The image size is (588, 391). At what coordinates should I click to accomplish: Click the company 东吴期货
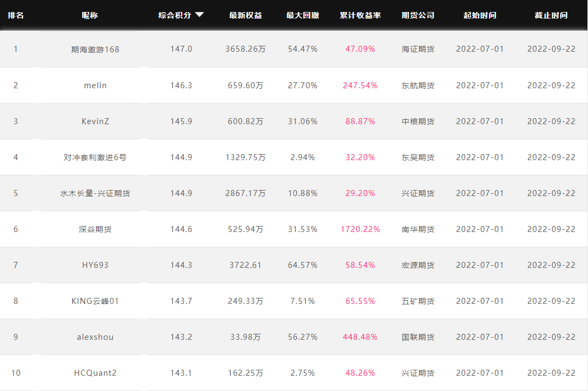[x=418, y=157]
